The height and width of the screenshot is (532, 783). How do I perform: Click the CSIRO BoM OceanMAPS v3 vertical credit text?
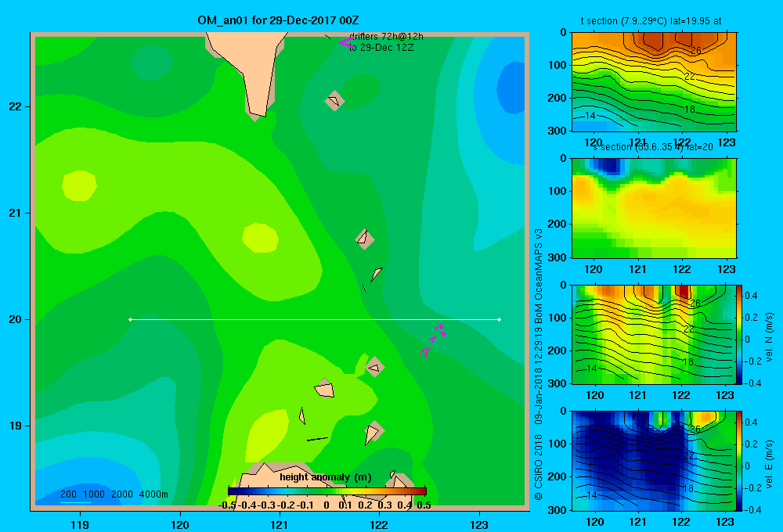coord(539,365)
